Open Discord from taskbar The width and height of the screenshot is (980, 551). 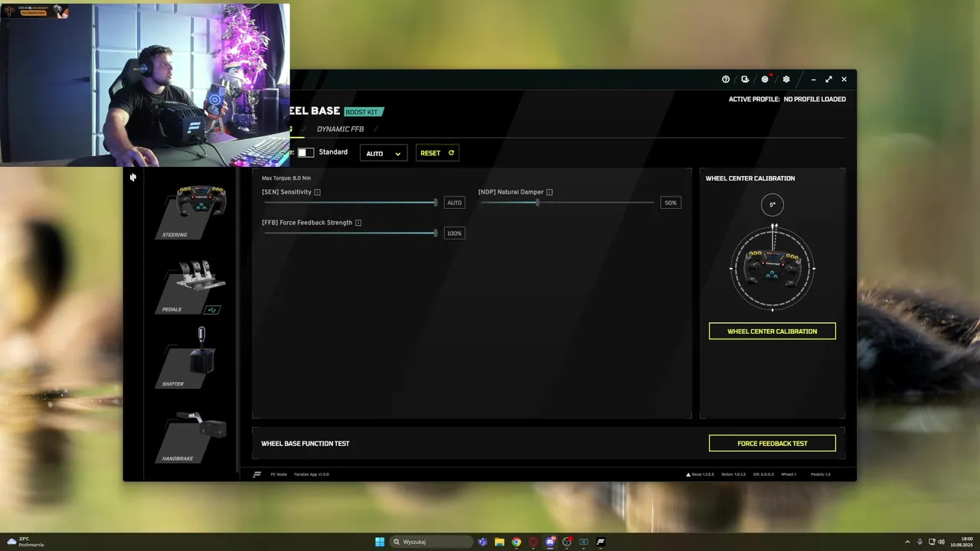[x=550, y=542]
